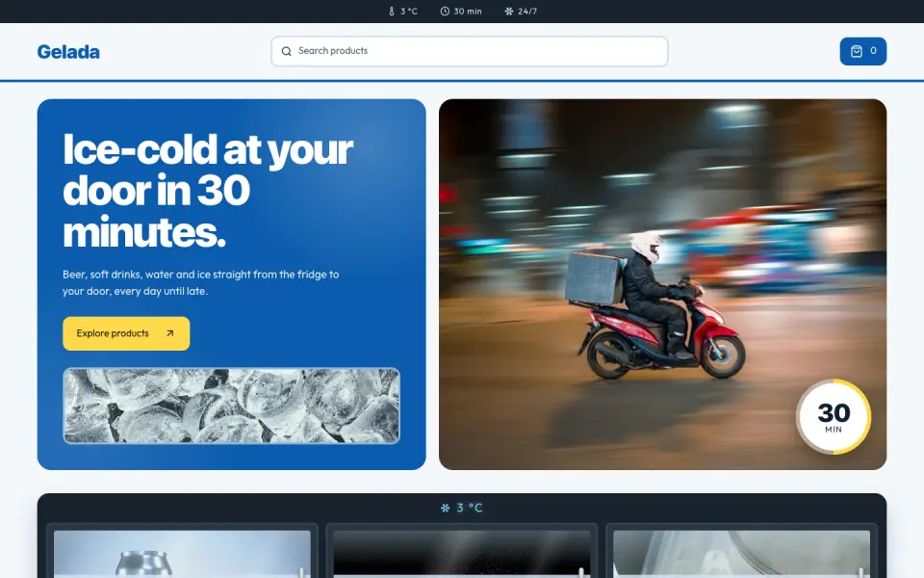Click the snowflake icon beside 24/7

click(x=509, y=12)
